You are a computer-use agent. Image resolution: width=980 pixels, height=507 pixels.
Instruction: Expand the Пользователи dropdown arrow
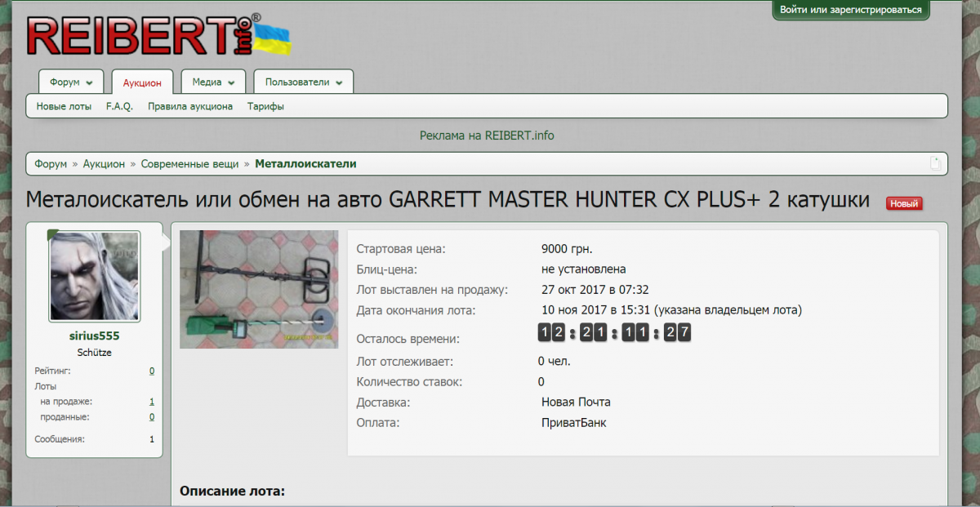[339, 82]
